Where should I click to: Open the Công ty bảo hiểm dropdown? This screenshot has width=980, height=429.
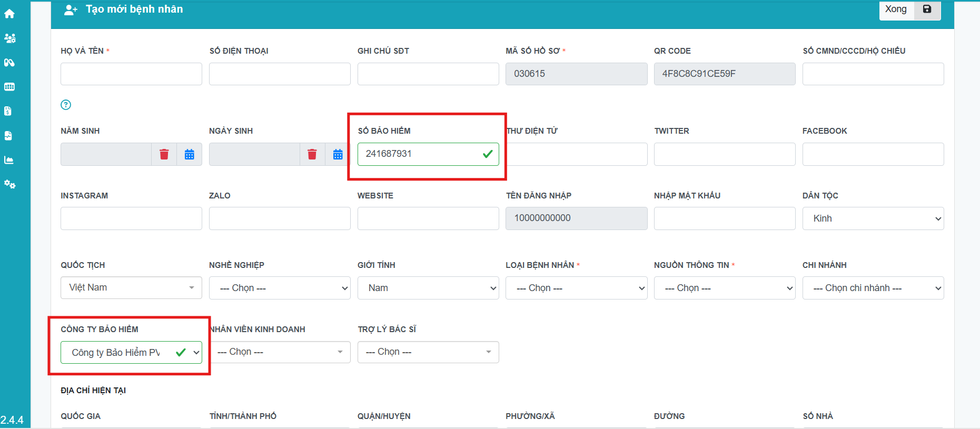[x=131, y=352]
